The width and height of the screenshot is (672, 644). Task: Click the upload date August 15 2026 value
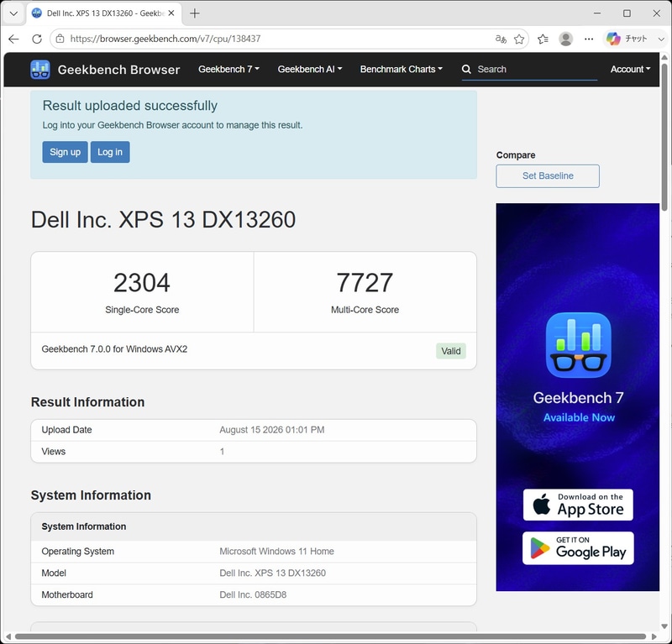(271, 430)
